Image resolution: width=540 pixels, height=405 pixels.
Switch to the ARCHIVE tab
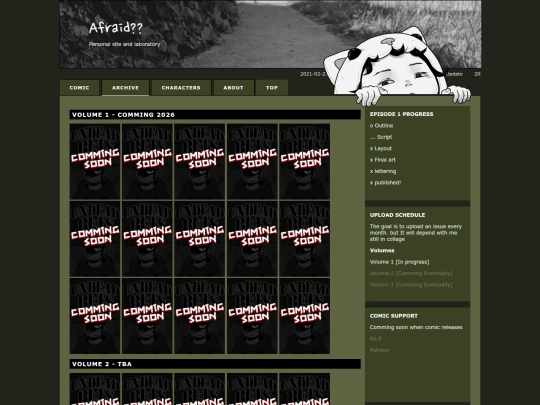pyautogui.click(x=125, y=88)
